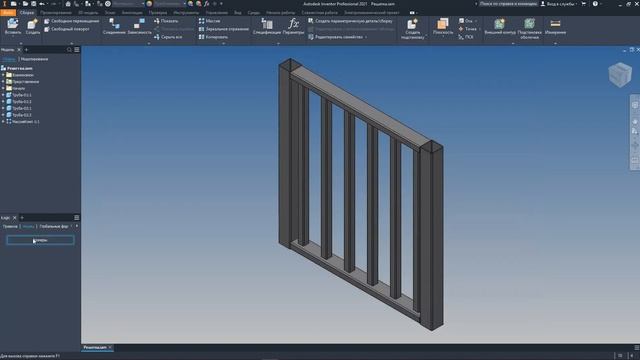Select the Ось work axis tool
Image resolution: width=640 pixels, height=360 pixels.
[x=466, y=21]
